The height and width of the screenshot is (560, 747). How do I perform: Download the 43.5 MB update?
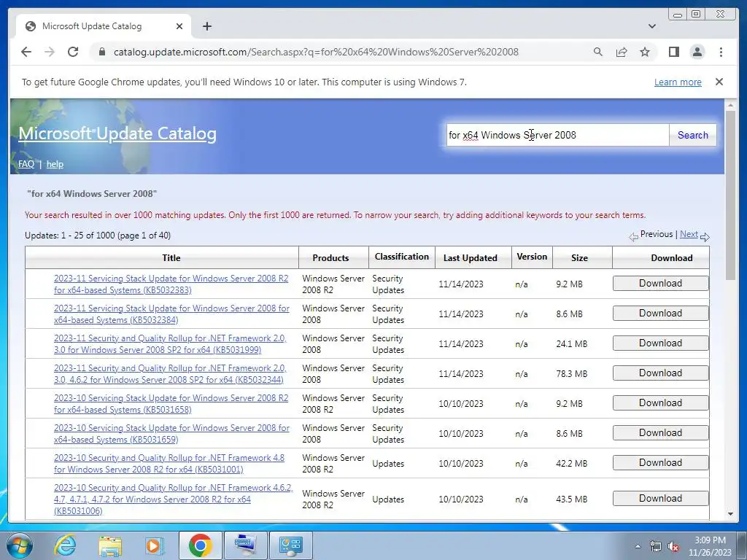[660, 499]
